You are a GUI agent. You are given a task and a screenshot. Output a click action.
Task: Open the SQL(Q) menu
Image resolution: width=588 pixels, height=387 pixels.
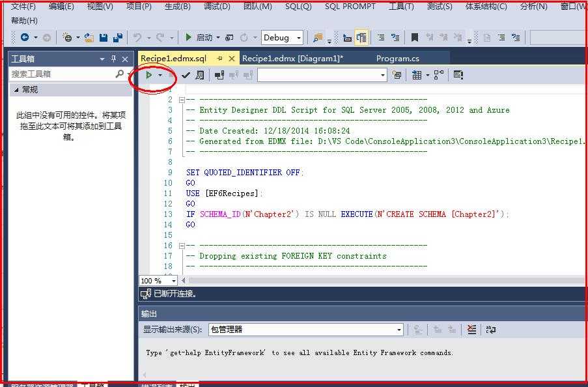298,7
